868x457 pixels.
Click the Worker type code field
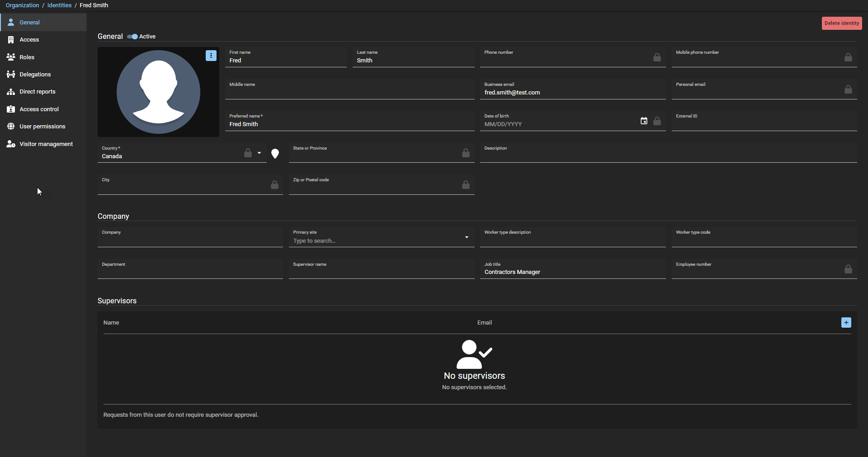click(x=764, y=237)
